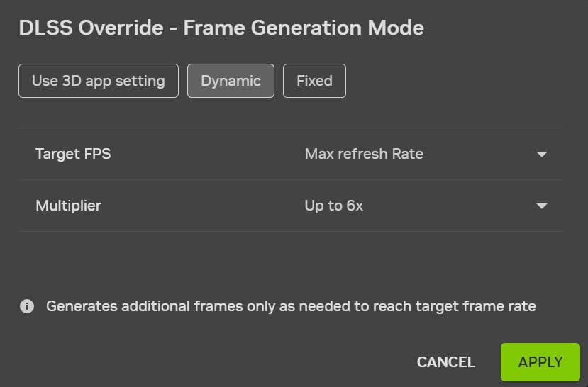
Task: Click the Max refresh Rate value
Action: 364,154
